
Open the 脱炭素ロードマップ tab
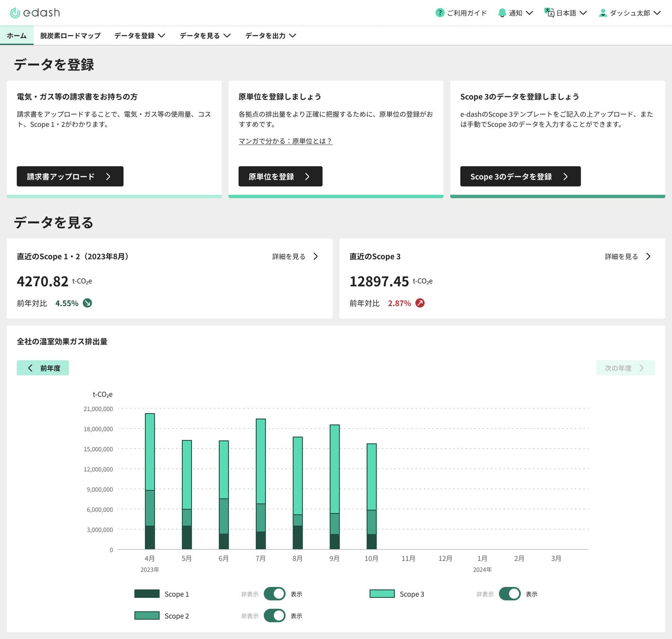tap(71, 35)
